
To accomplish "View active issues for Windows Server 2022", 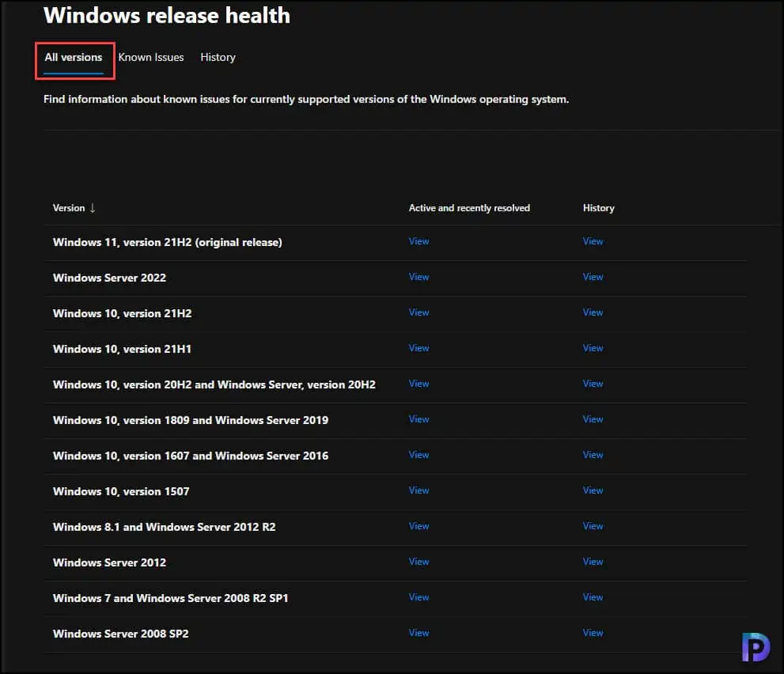I will click(419, 277).
